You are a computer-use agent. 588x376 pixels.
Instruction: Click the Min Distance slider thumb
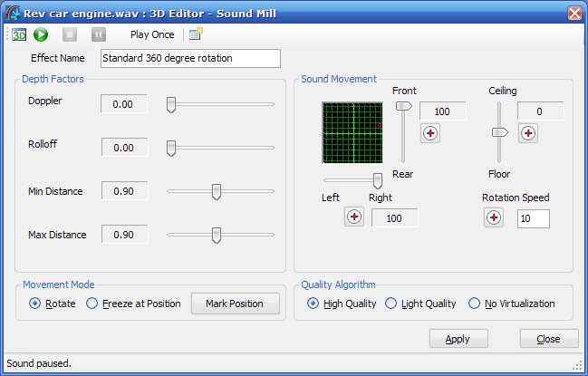click(x=217, y=191)
